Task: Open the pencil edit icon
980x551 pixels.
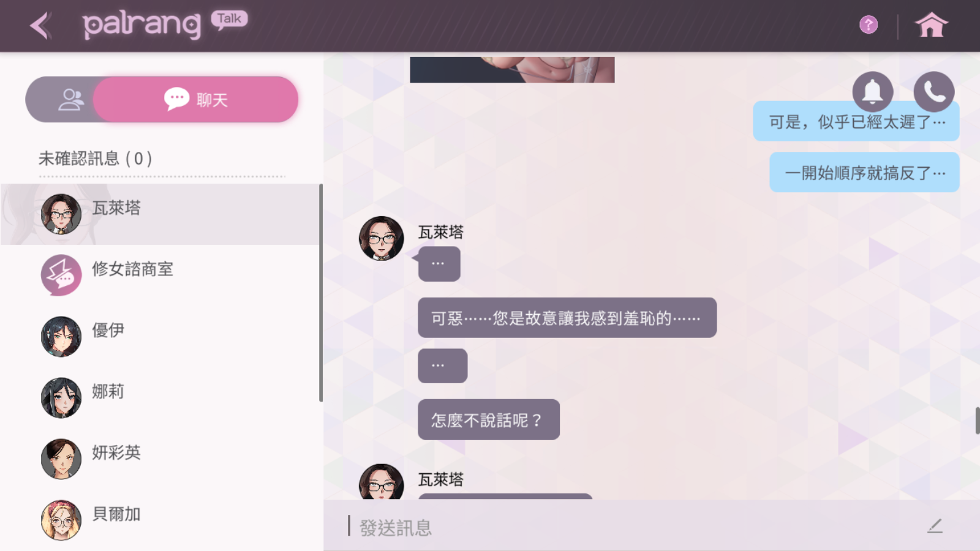Action: click(935, 526)
